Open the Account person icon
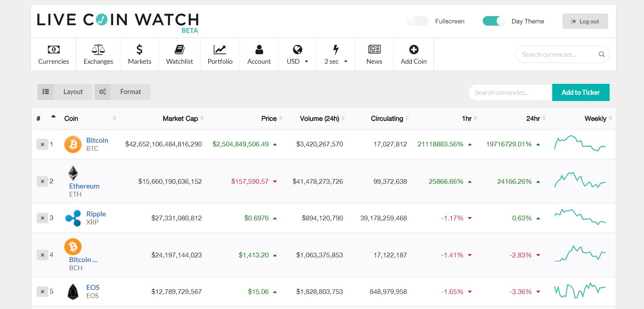This screenshot has width=644, height=309. (259, 49)
